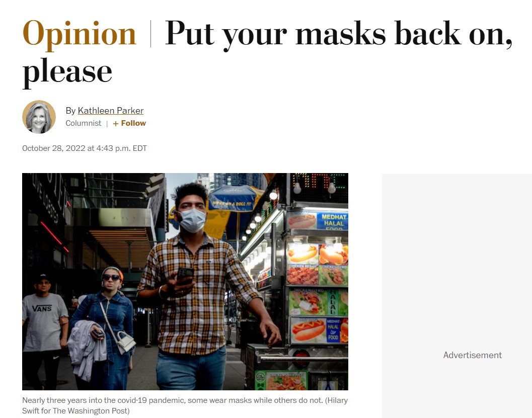The width and height of the screenshot is (532, 418).
Task: Click the photo caption text
Action: point(185,405)
